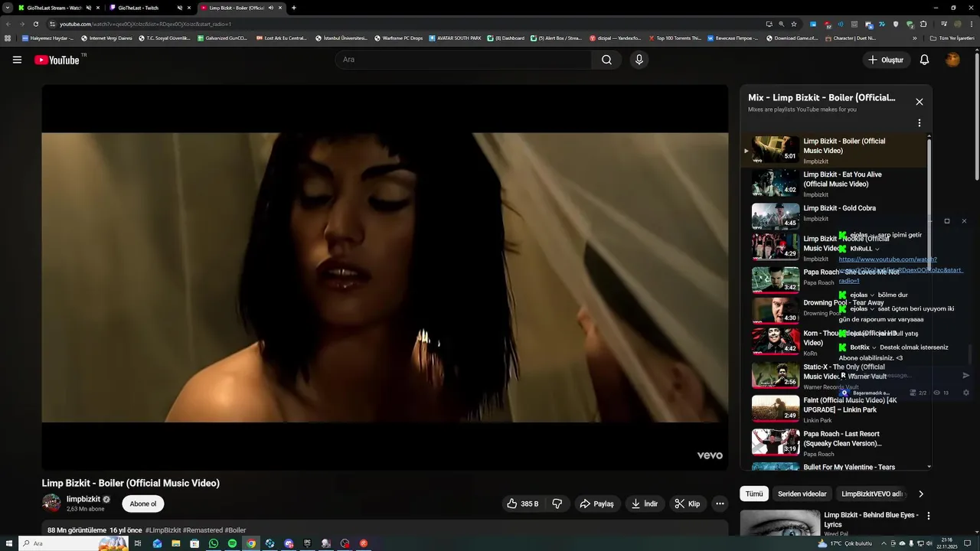Click the taskbar search box
Screen dimensions: 980x551
point(73,543)
